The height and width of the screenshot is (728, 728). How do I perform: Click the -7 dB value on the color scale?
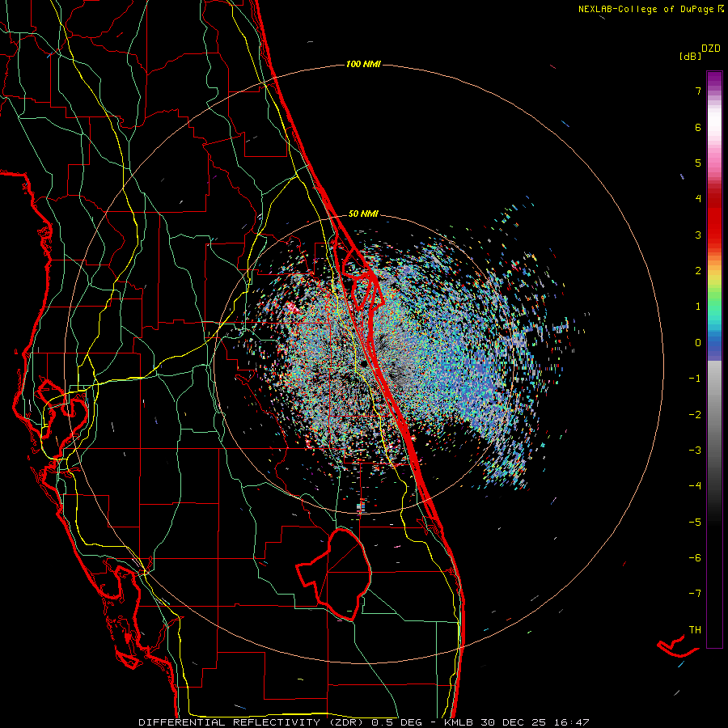tap(695, 594)
